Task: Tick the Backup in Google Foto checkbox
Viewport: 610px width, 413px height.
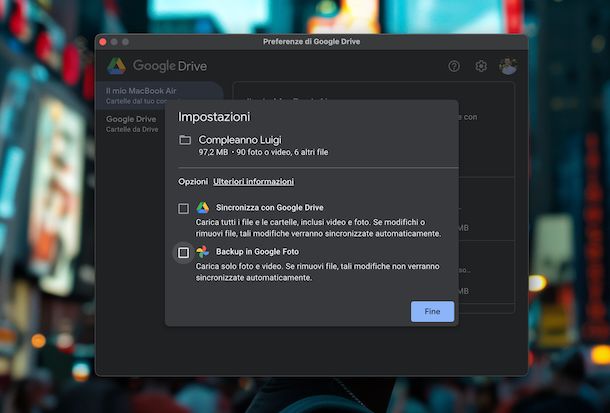Action: tap(183, 253)
